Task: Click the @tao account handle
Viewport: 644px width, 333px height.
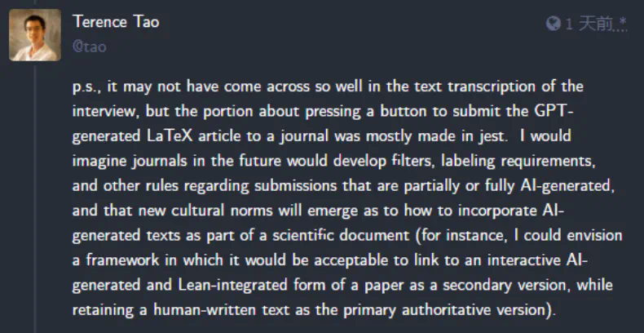Action: click(x=89, y=47)
